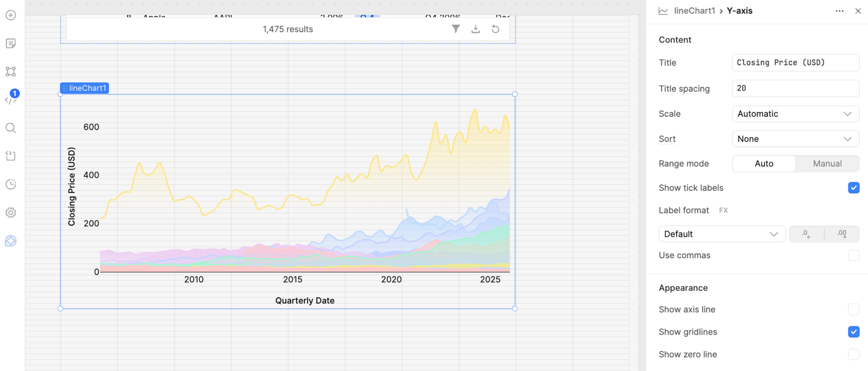Click the Closing Price (USD) axis title on chart
Viewport: 868px width, 371px height.
click(71, 186)
